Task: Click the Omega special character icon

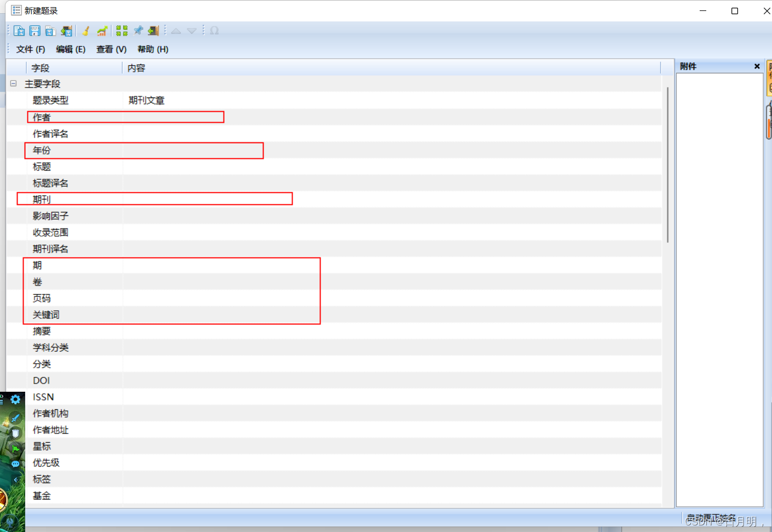Action: [214, 31]
